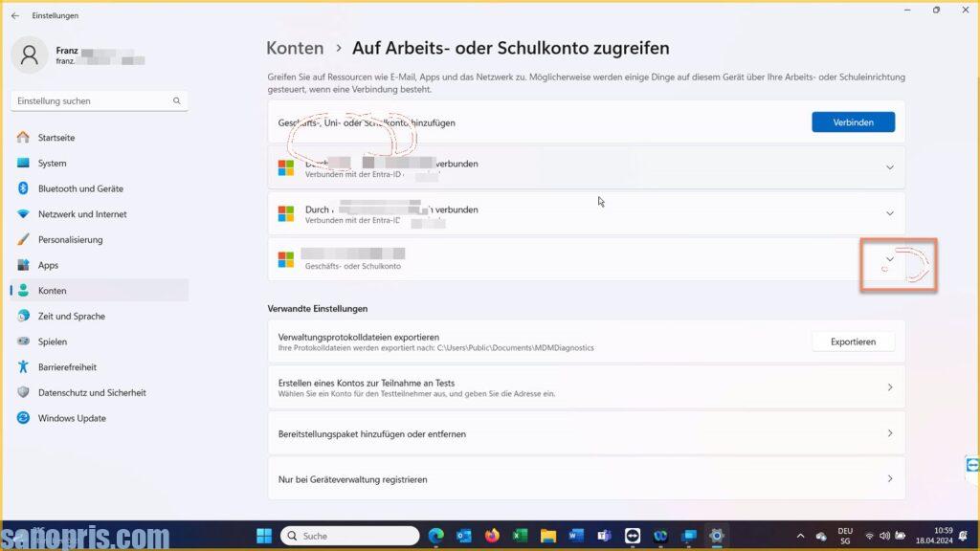Open Microsoft Teams from the taskbar
The height and width of the screenshot is (551, 980).
(x=604, y=536)
